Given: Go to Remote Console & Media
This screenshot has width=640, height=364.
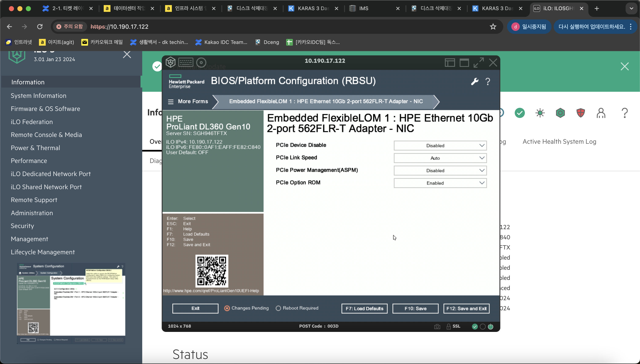Looking at the screenshot, I should [46, 135].
